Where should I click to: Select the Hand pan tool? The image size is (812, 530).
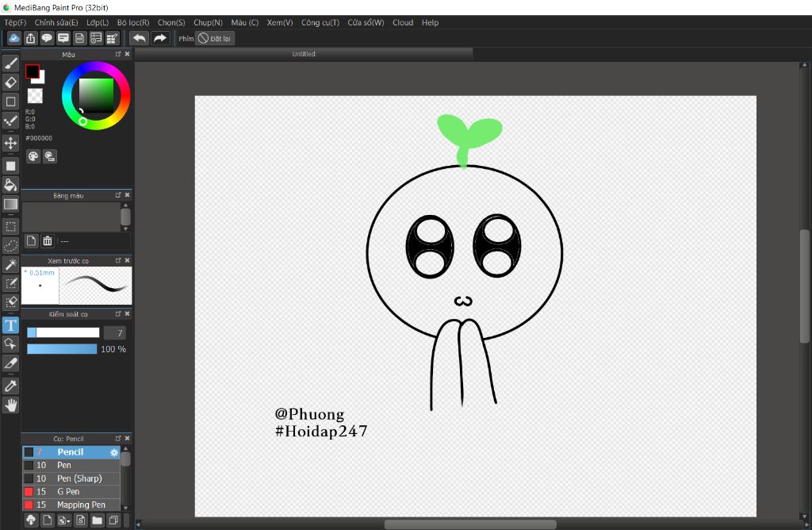[10, 405]
